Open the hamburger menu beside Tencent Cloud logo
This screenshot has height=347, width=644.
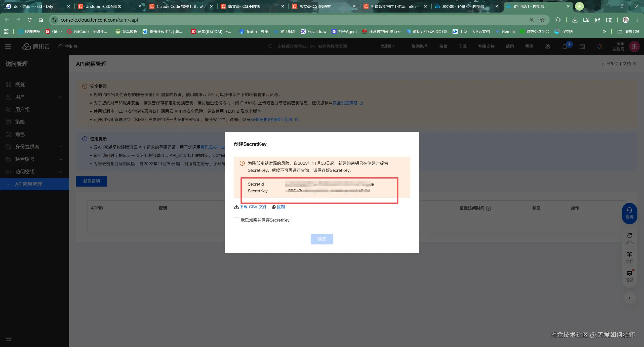tap(8, 47)
